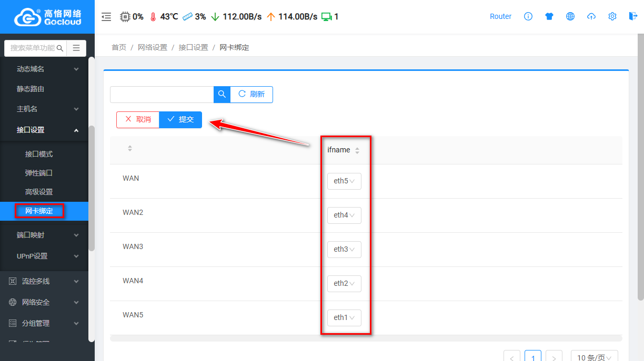644x361 pixels.
Task: Sort the table by ifname column
Action: [x=357, y=150]
